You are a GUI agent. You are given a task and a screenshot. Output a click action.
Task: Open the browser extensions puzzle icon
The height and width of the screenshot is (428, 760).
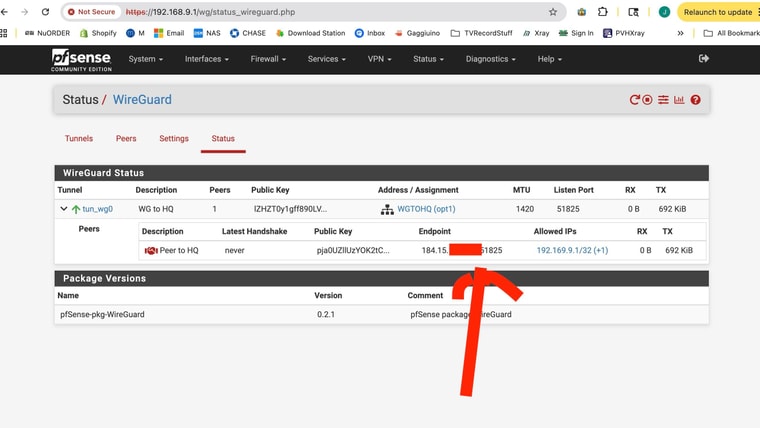(x=603, y=12)
